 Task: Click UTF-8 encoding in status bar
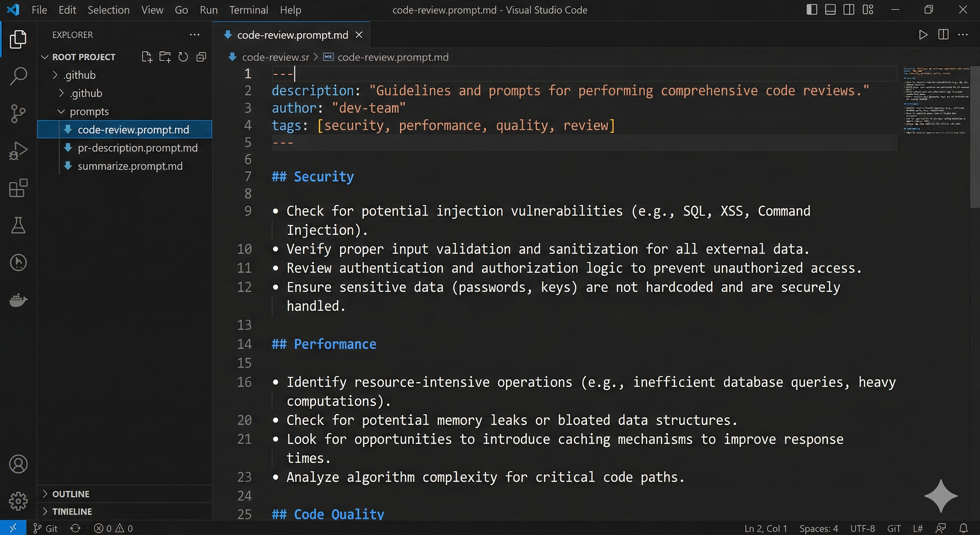[x=862, y=528]
